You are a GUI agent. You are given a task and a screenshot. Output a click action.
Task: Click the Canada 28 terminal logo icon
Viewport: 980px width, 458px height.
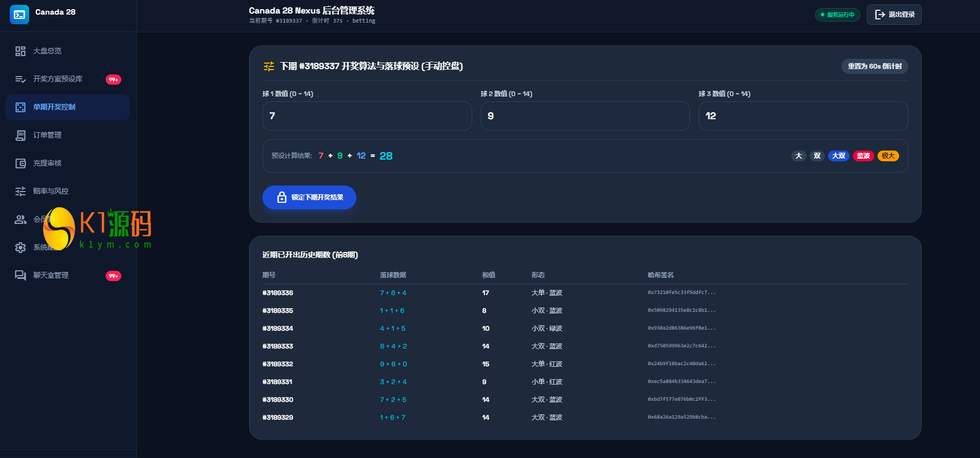pyautogui.click(x=19, y=15)
